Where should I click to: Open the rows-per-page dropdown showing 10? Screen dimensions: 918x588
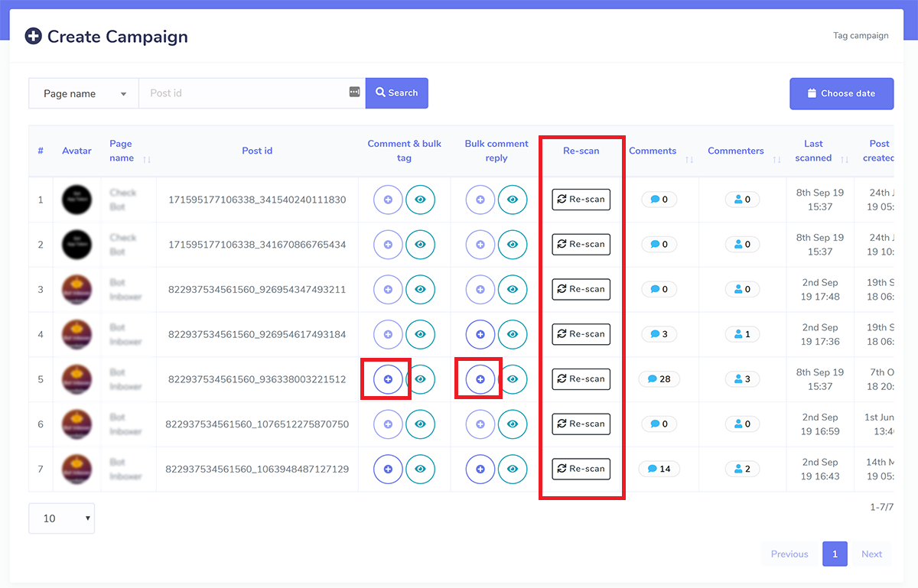click(61, 518)
